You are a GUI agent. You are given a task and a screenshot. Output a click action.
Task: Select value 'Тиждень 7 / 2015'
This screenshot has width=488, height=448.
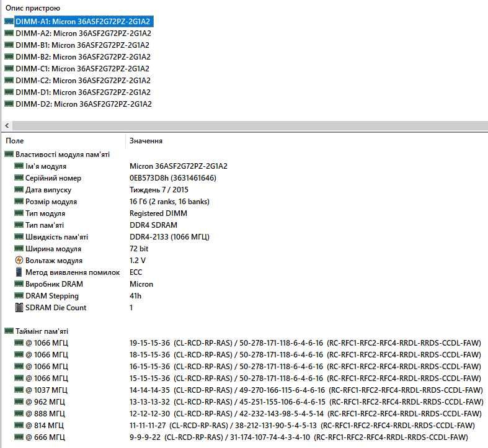pyautogui.click(x=159, y=190)
